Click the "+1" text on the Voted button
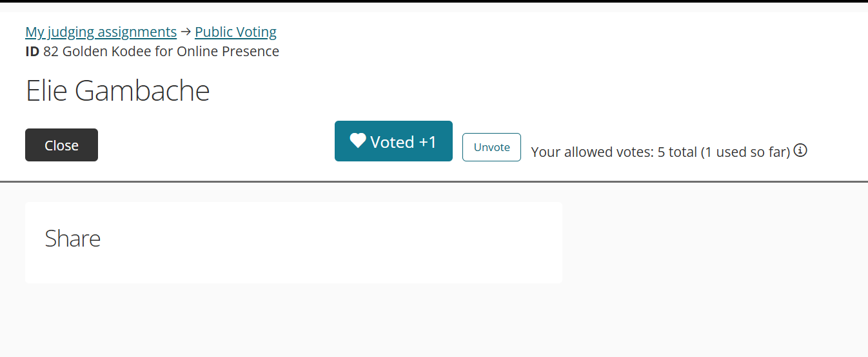The height and width of the screenshot is (357, 868). click(x=428, y=142)
